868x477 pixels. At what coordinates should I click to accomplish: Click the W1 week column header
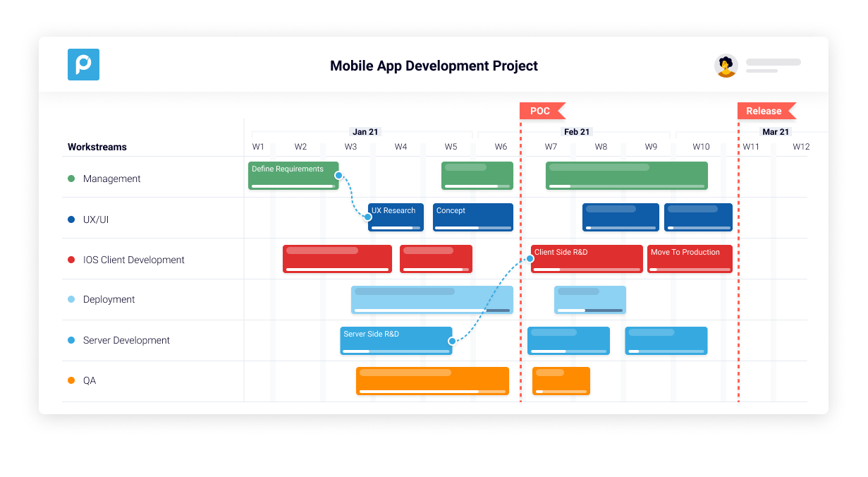[x=258, y=147]
